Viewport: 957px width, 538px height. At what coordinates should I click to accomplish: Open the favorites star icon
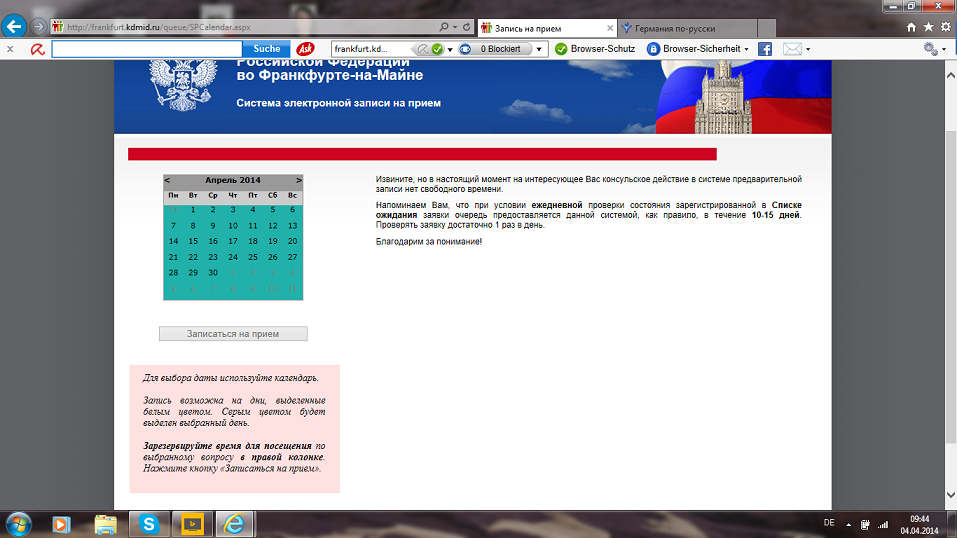click(x=929, y=28)
